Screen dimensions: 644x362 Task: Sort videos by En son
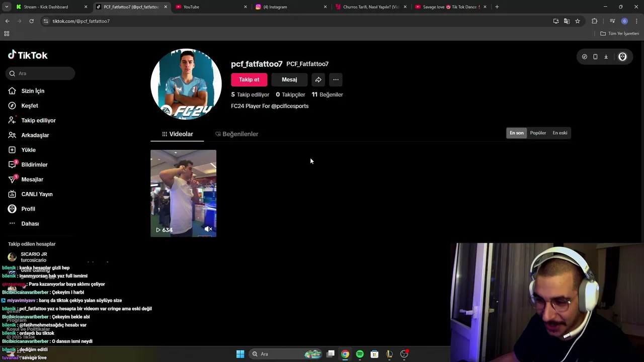[x=517, y=133]
